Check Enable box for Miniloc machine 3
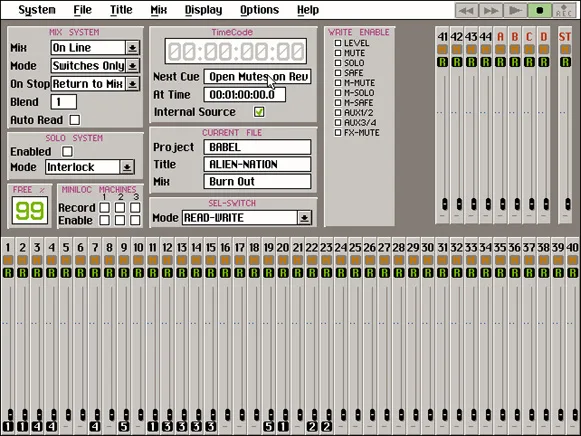This screenshot has width=581, height=436. pos(135,220)
